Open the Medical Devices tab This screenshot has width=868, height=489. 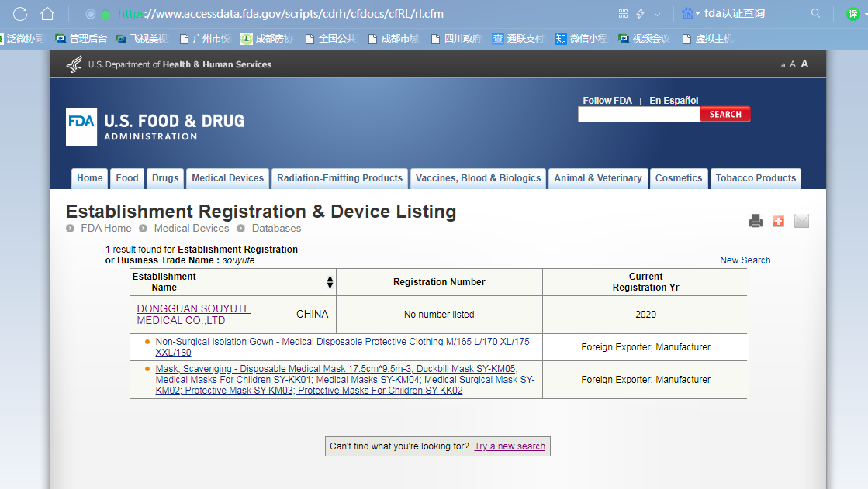pos(227,178)
